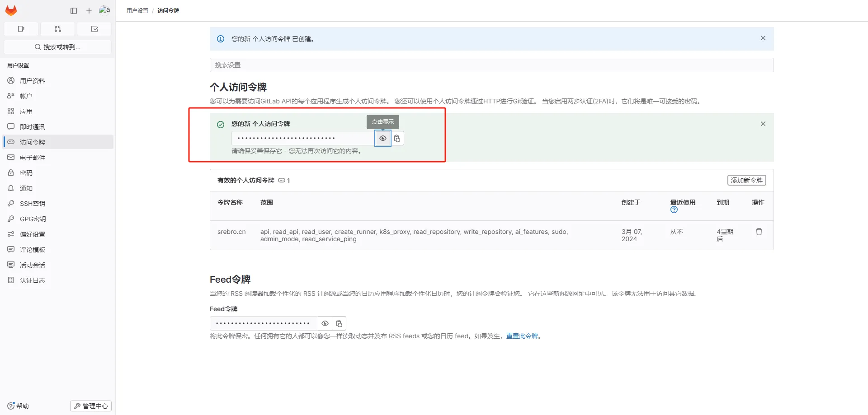868x415 pixels.
Task: Open 应用 settings page
Action: coord(58,112)
